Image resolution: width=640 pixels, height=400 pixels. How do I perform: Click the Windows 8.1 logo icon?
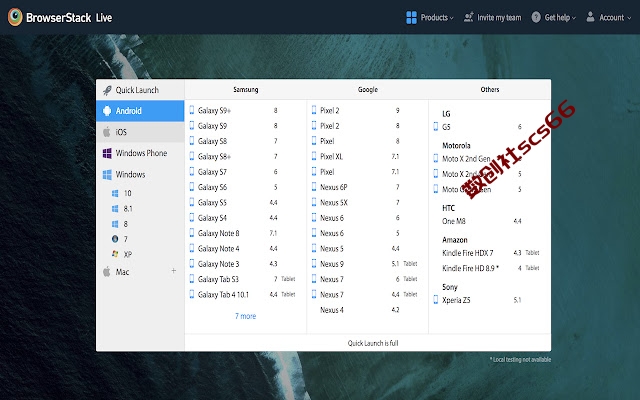point(115,209)
